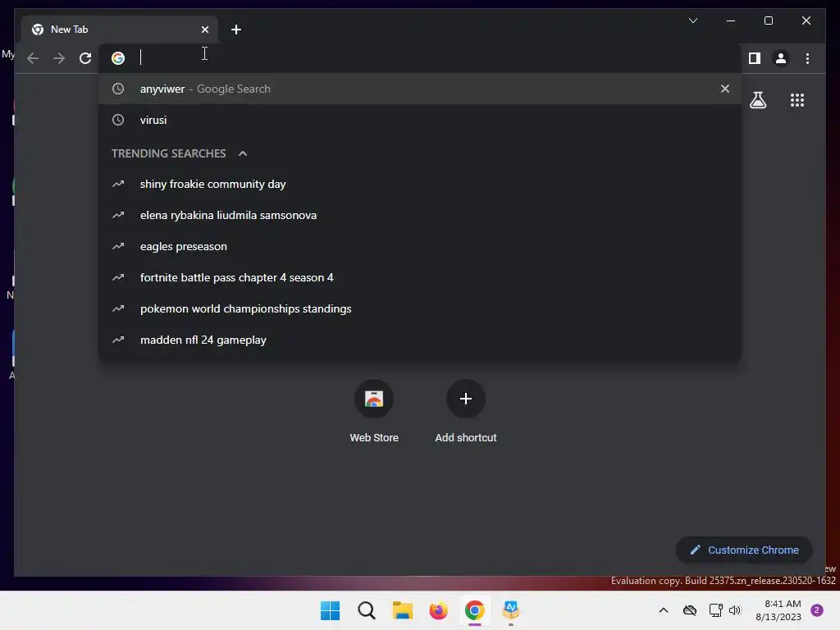The image size is (840, 630).
Task: Open the notification badge showing 2
Action: pyautogui.click(x=817, y=610)
